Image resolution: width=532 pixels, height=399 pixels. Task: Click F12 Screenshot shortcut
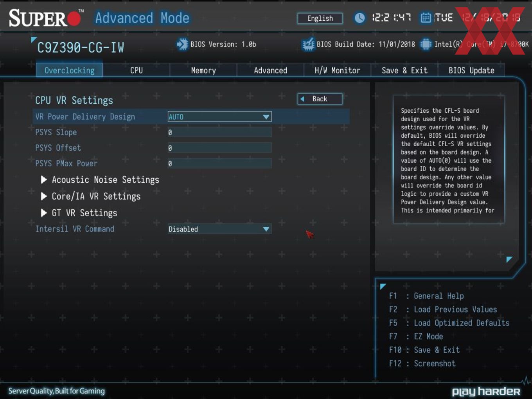click(x=422, y=363)
